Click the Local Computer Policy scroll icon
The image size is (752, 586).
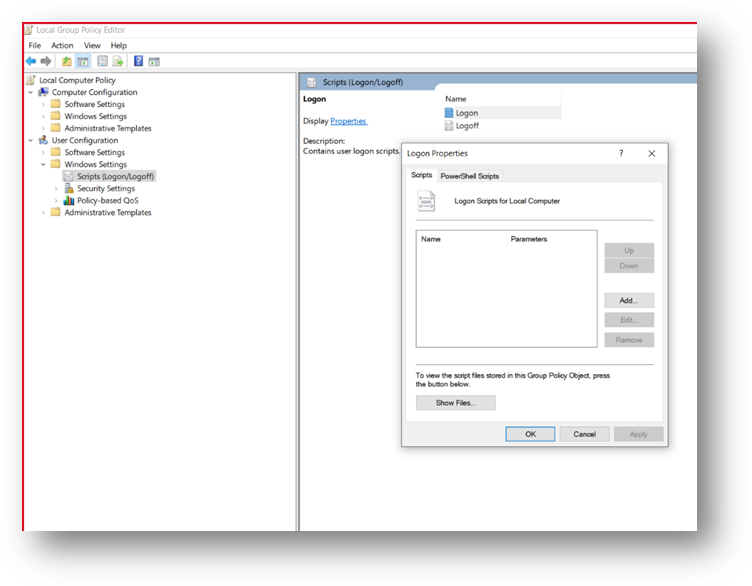point(31,80)
